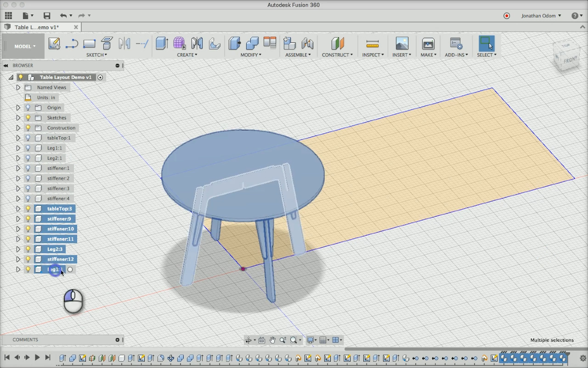Expand the Sketches folder

(18, 117)
